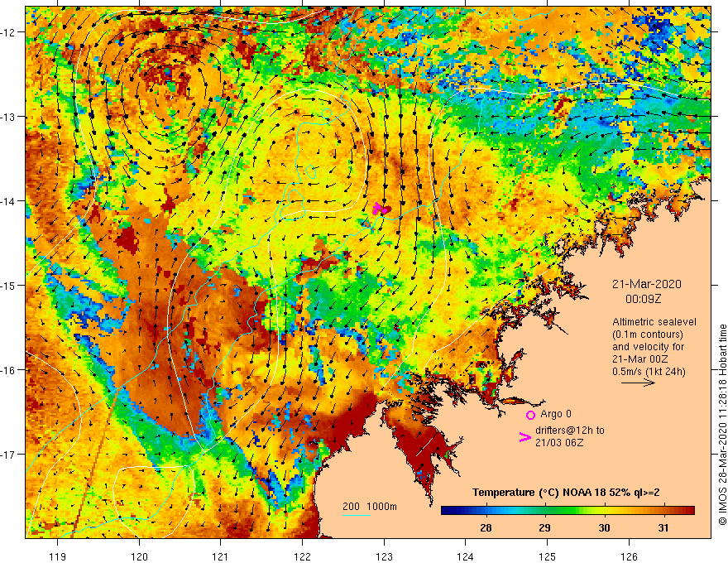Click the -15 latitude axis label
Viewport: 728px width, 563px height.
tap(10, 285)
